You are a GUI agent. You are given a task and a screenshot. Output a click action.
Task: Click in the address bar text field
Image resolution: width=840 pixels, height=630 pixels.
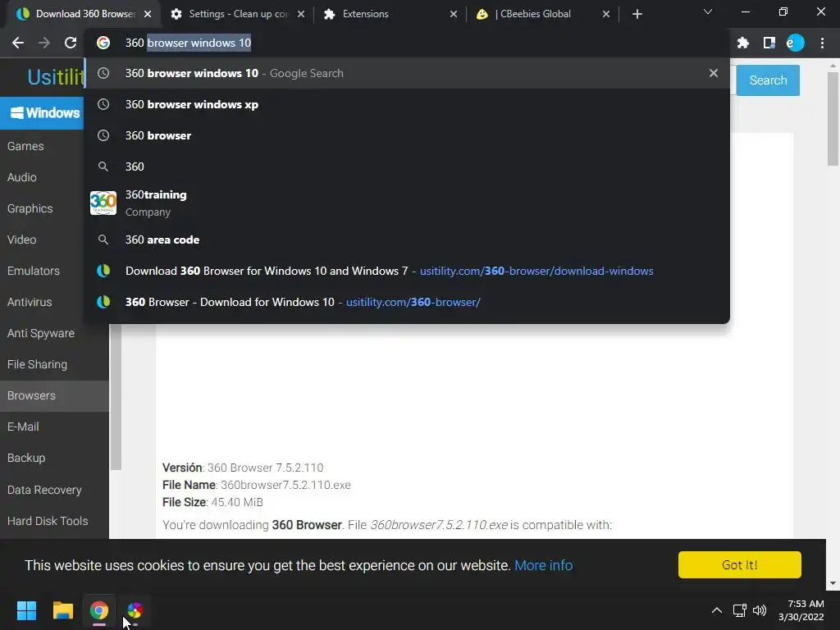coord(407,43)
